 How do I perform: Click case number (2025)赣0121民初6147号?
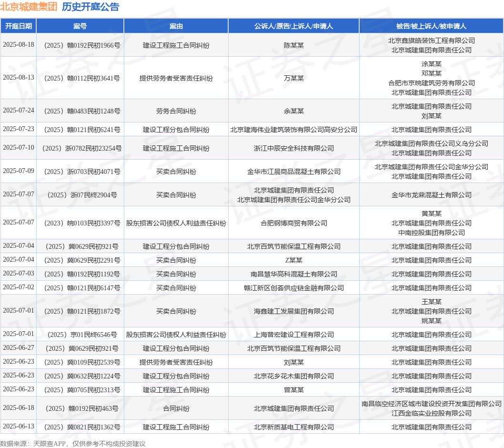point(82,288)
